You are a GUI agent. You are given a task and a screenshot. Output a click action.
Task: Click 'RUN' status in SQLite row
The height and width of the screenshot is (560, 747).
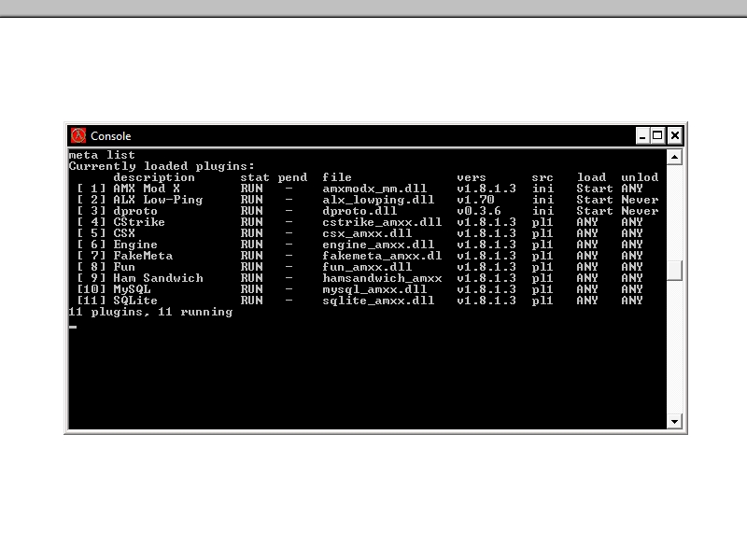pyautogui.click(x=251, y=301)
